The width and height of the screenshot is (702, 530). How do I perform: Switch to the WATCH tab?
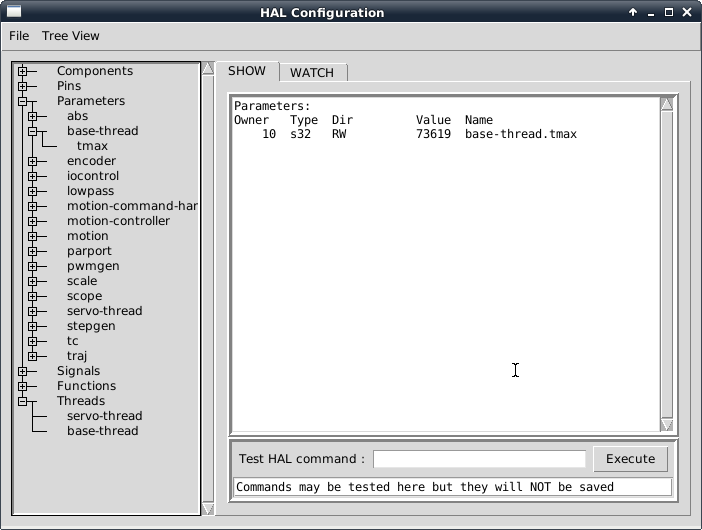312,73
